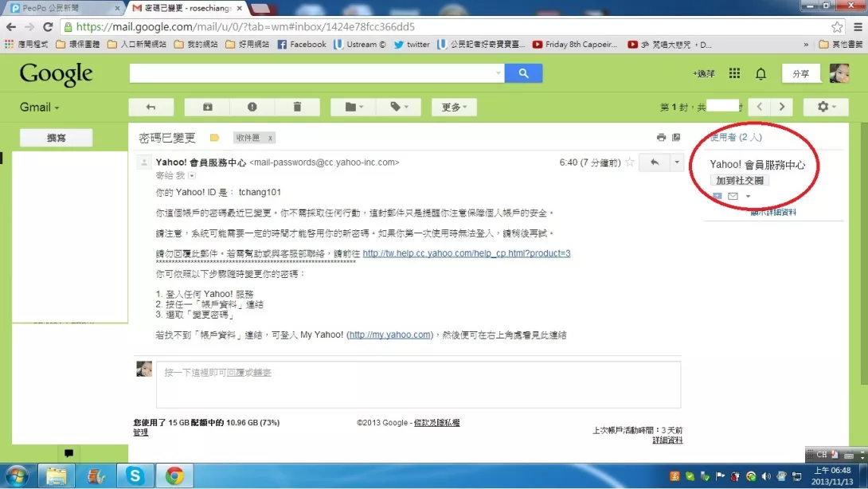Click the Chrome icon in the taskbar

(x=174, y=475)
